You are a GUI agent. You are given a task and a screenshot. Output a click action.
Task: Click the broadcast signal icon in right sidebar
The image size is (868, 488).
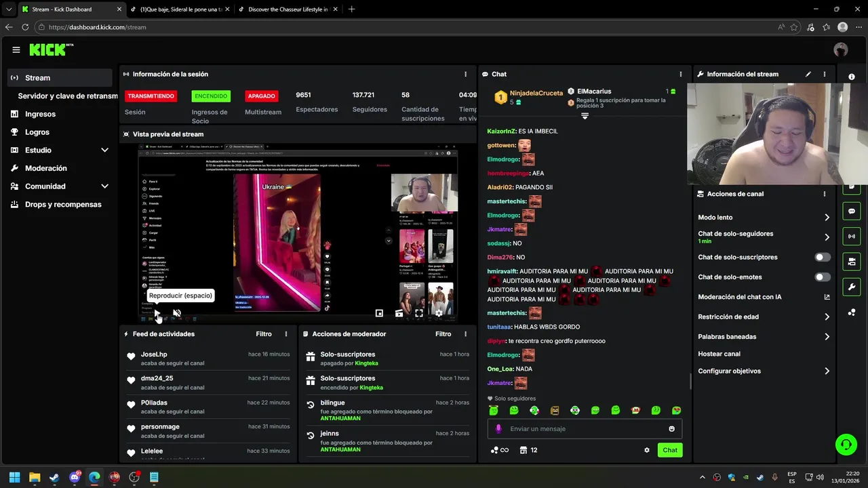[x=852, y=237]
